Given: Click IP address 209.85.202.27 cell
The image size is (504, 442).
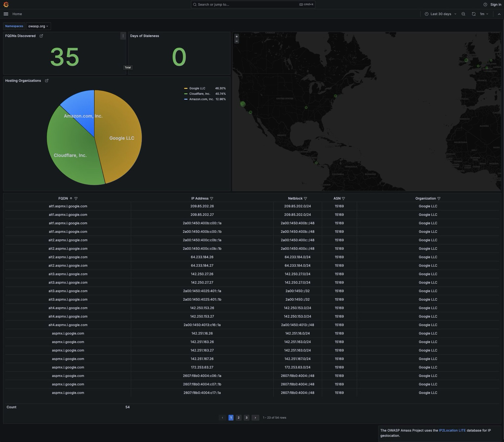Looking at the screenshot, I should (x=202, y=215).
